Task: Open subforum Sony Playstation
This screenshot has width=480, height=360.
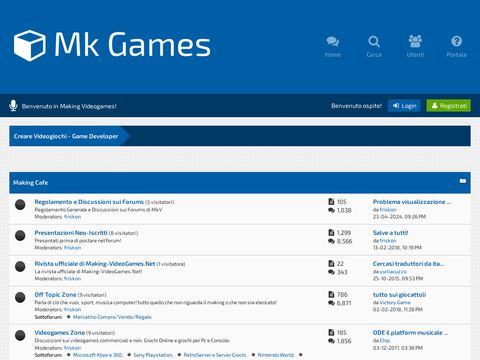Action: (x=153, y=355)
